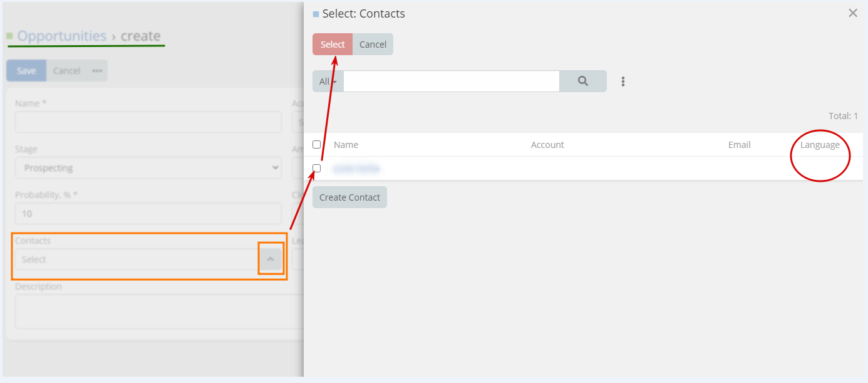Open the Opportunities breadcrumb link
The image size is (868, 383).
[61, 36]
